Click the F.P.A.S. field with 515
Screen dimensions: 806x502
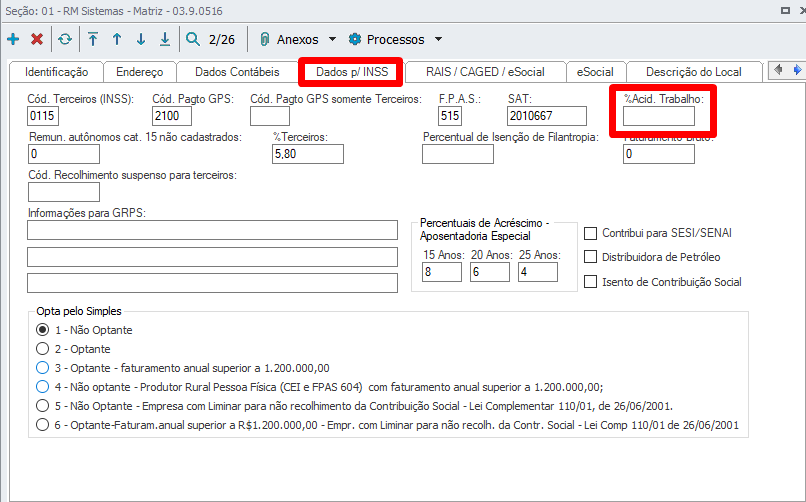pos(450,116)
